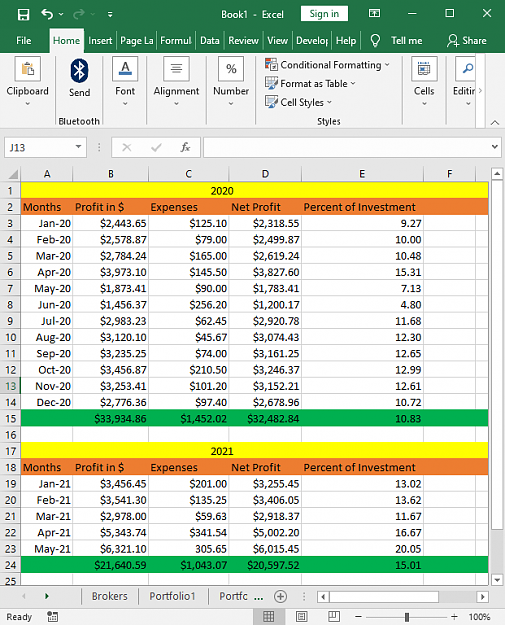Open the Formulas tab
Viewport: 505px width, 625px height.
[176, 41]
